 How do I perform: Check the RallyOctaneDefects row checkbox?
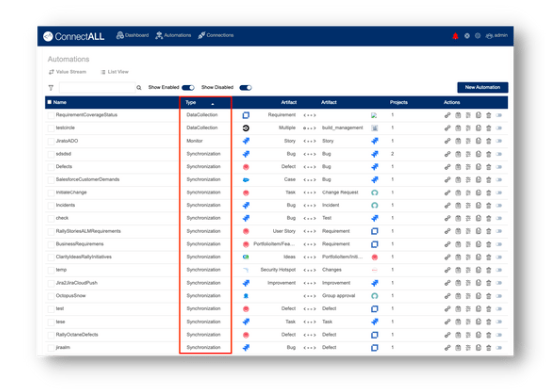pyautogui.click(x=51, y=335)
